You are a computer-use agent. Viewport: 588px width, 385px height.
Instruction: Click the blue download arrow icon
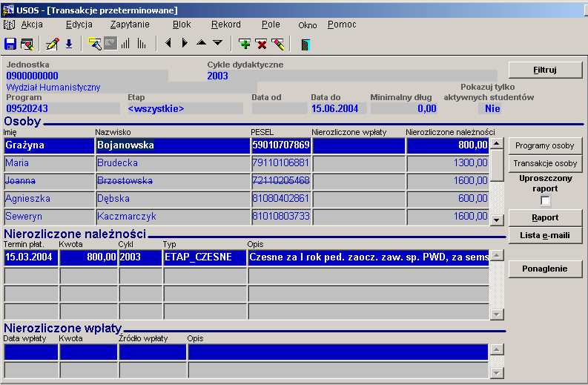(69, 44)
